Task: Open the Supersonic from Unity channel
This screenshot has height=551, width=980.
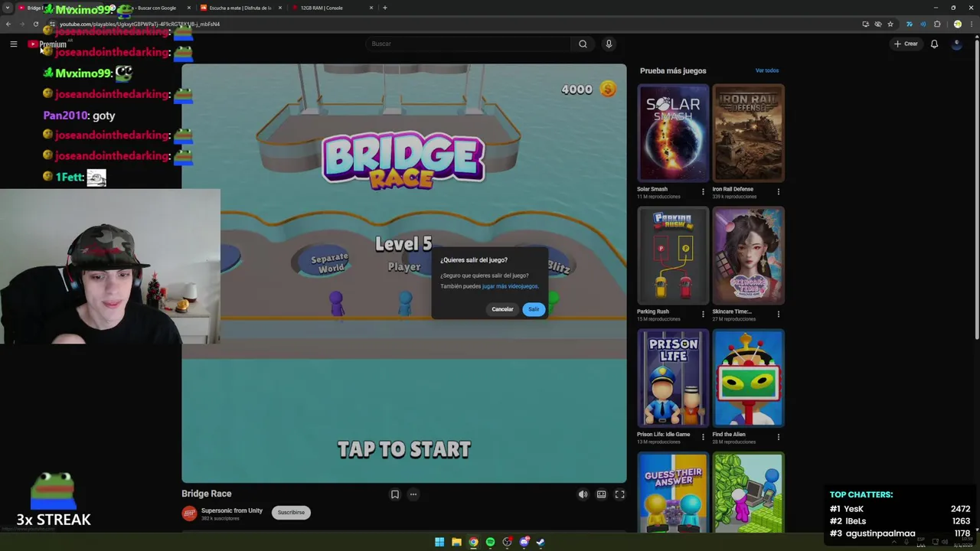Action: pyautogui.click(x=231, y=510)
